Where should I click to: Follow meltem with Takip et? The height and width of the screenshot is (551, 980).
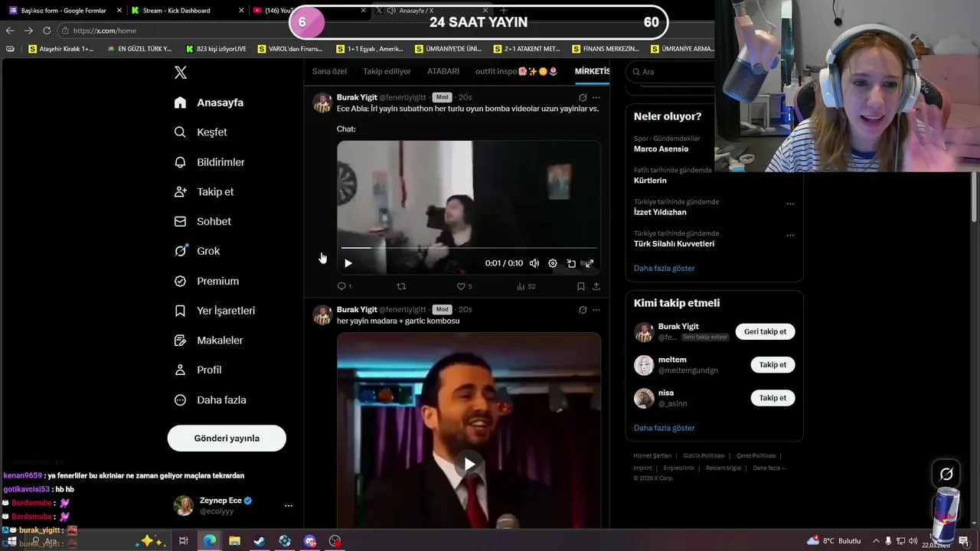[773, 364]
